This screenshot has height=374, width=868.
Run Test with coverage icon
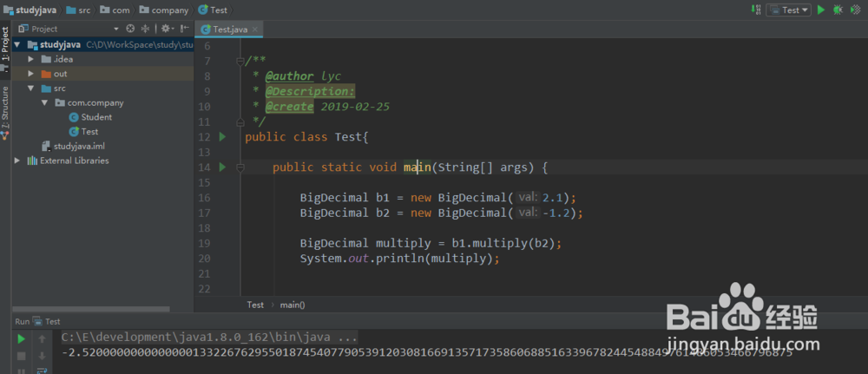coord(856,10)
